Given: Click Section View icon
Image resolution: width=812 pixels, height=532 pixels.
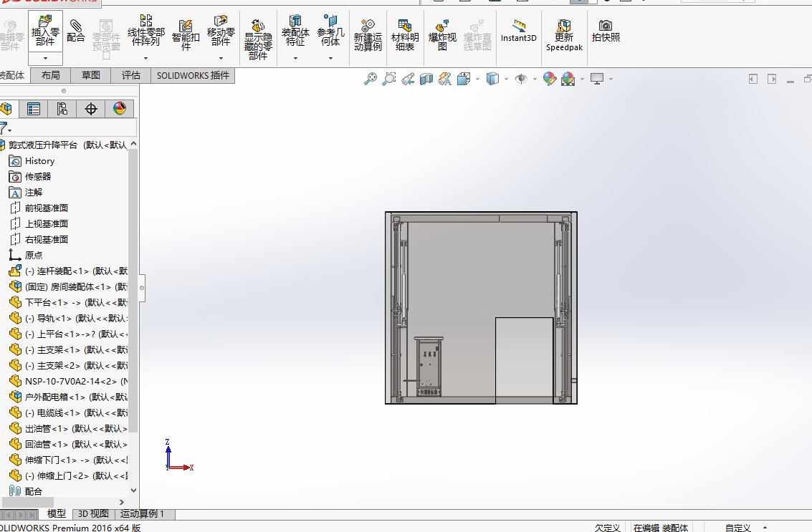Looking at the screenshot, I should (x=426, y=79).
